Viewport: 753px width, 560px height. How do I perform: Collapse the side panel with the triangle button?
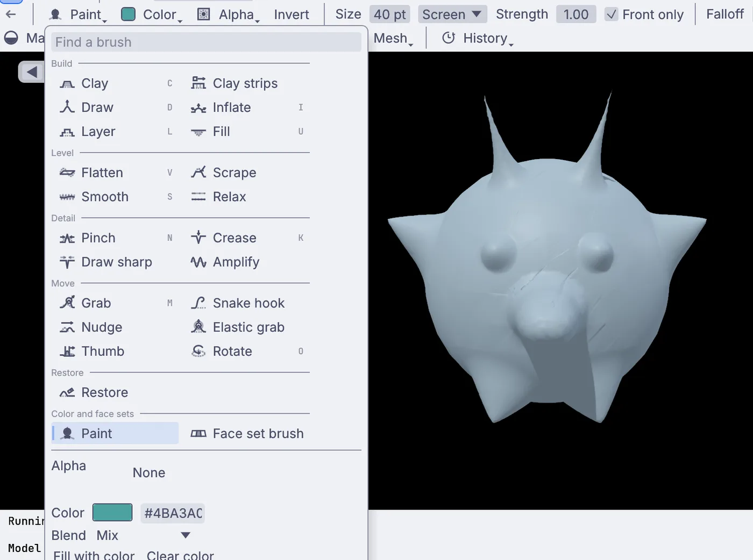click(31, 72)
